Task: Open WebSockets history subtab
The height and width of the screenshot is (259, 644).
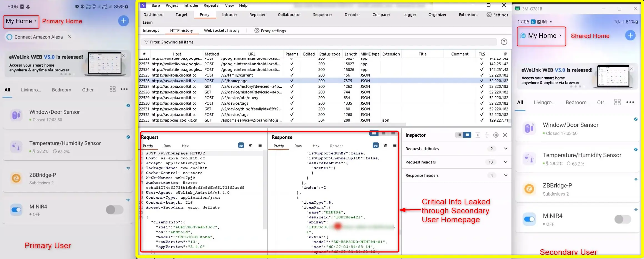Action: click(x=222, y=31)
